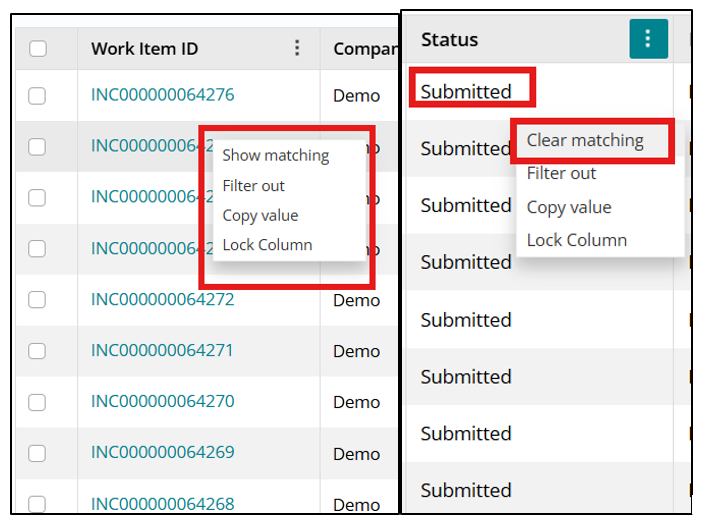Select Clear matching in Status menu
701x526 pixels.
(x=585, y=140)
